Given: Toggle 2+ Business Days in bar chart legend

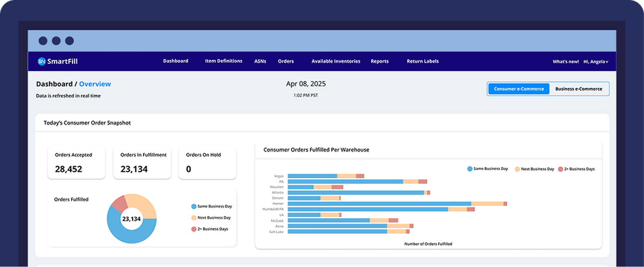Looking at the screenshot, I should (x=576, y=169).
